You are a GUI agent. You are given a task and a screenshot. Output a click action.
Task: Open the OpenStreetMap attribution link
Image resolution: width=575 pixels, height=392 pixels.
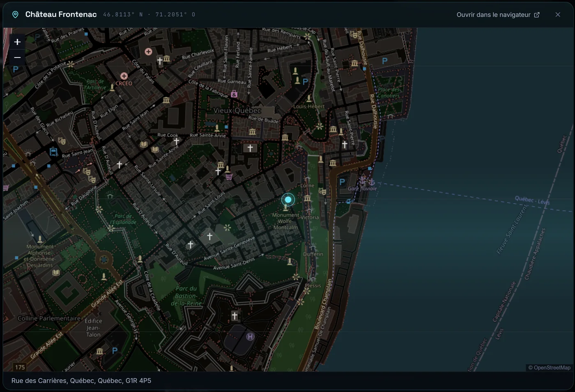[549, 368]
